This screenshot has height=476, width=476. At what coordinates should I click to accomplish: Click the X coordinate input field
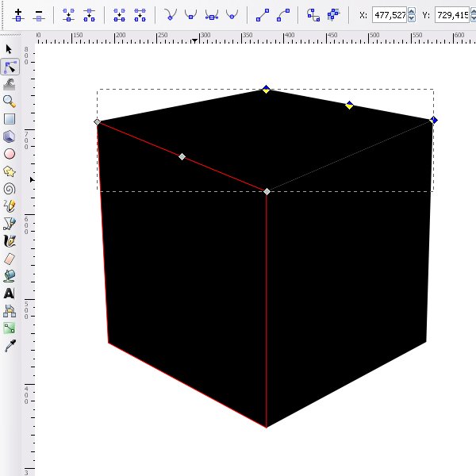[390, 15]
